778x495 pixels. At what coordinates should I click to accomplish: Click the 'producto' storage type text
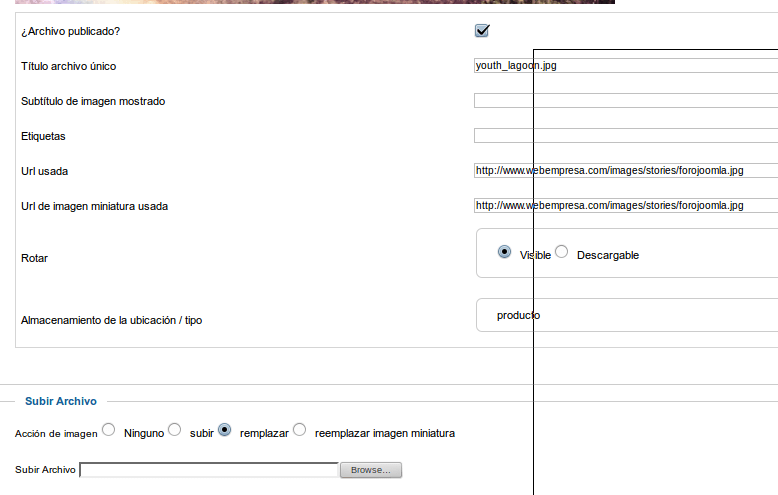519,315
